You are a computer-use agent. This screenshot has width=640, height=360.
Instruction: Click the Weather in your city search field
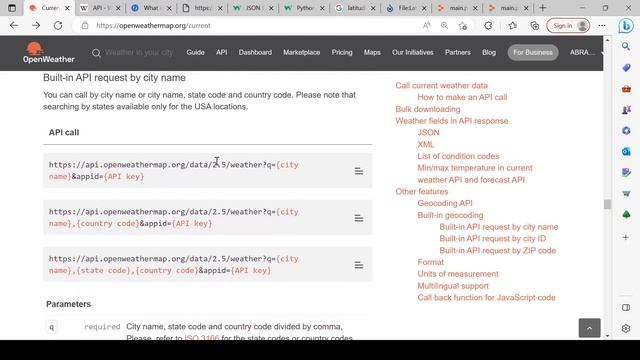[139, 53]
